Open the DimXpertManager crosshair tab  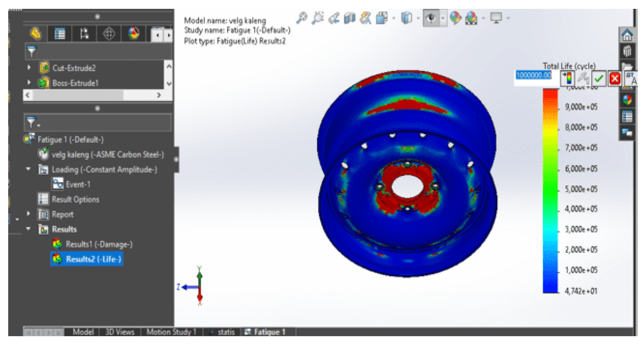pos(109,34)
